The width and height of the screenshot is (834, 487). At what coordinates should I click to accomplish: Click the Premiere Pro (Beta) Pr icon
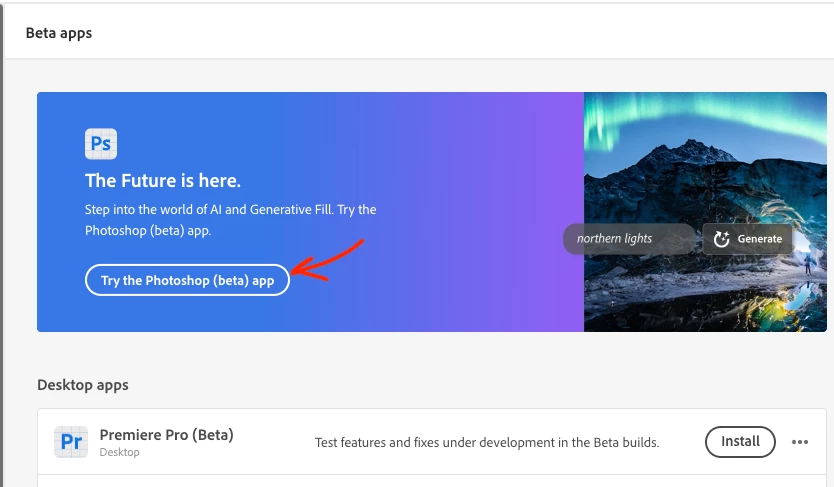(71, 442)
